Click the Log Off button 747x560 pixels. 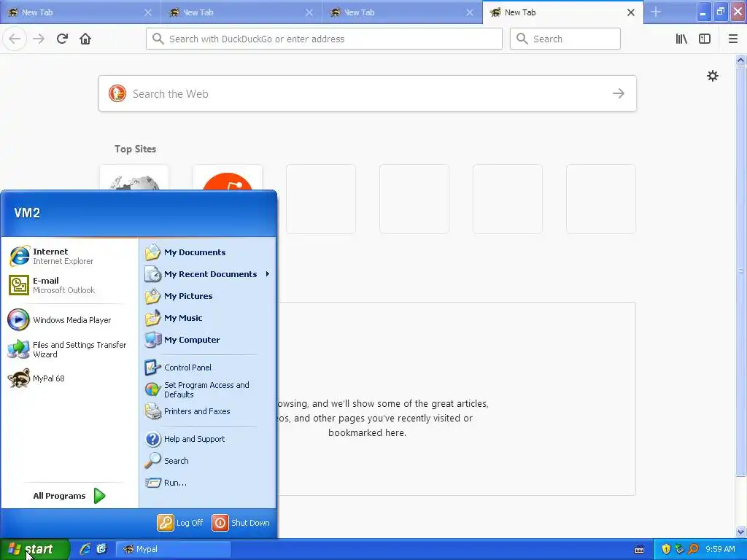coord(181,523)
